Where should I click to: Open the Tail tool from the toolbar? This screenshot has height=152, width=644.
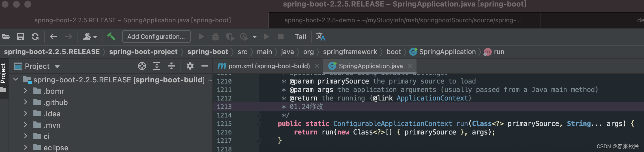coord(300,37)
